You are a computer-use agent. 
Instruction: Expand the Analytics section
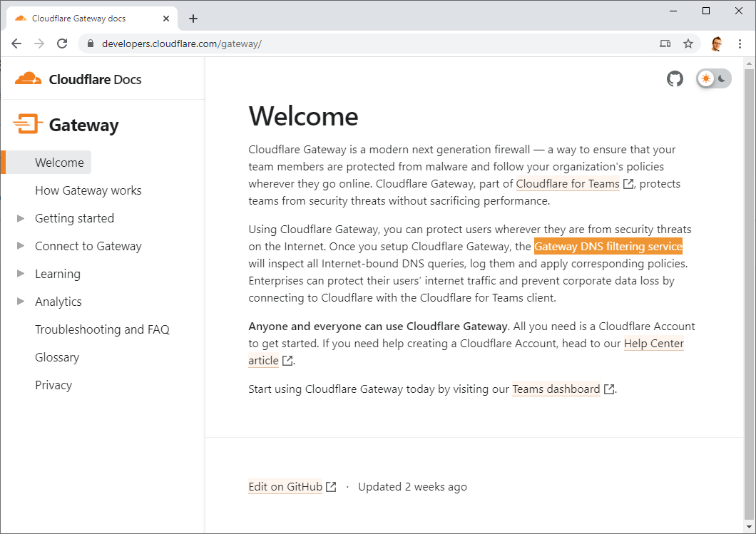[21, 301]
